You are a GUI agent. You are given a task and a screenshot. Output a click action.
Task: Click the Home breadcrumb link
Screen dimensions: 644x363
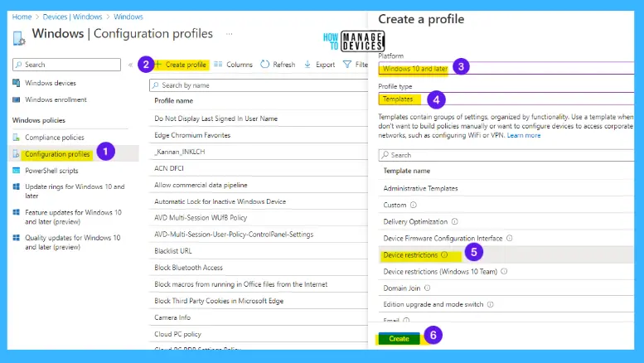(x=22, y=17)
